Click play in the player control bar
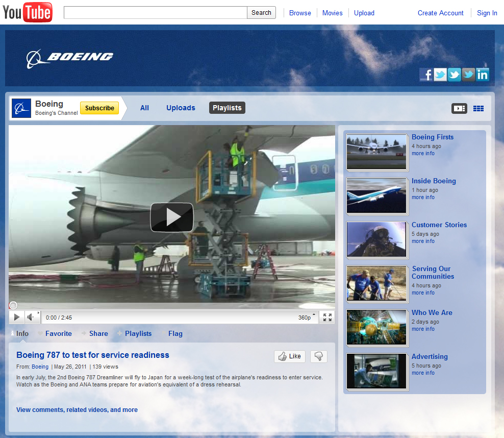Screen dimensions: 504x438 pyautogui.click(x=16, y=318)
